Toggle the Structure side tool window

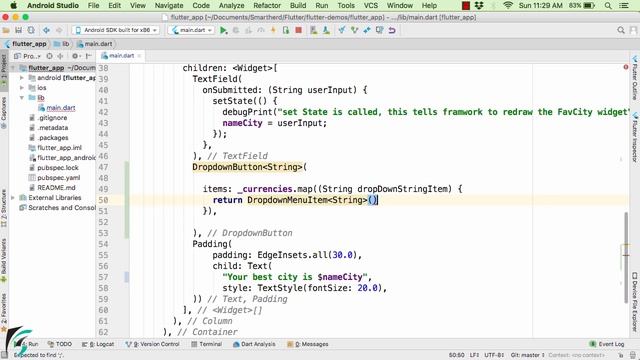(4, 208)
